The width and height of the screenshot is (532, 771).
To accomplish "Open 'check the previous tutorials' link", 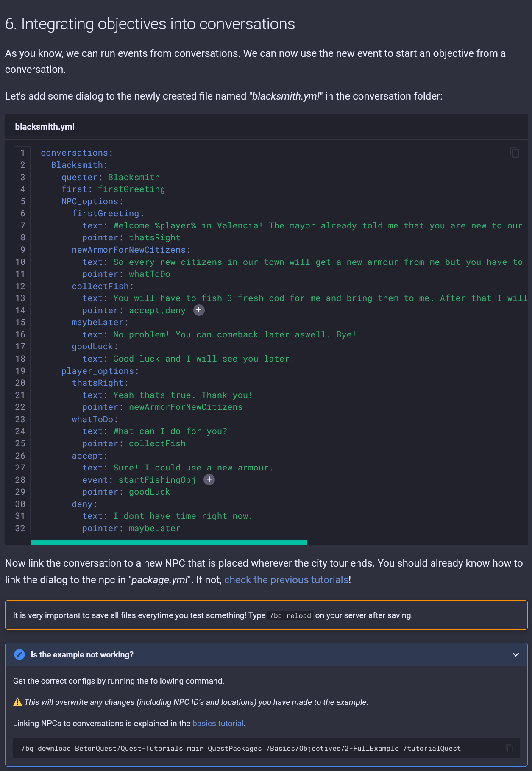I will pyautogui.click(x=286, y=579).
